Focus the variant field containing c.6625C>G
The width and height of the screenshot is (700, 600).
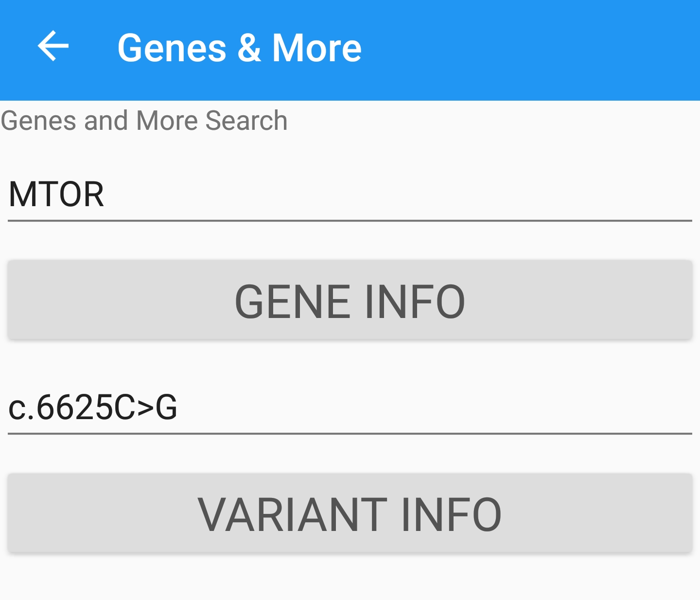pos(349,407)
